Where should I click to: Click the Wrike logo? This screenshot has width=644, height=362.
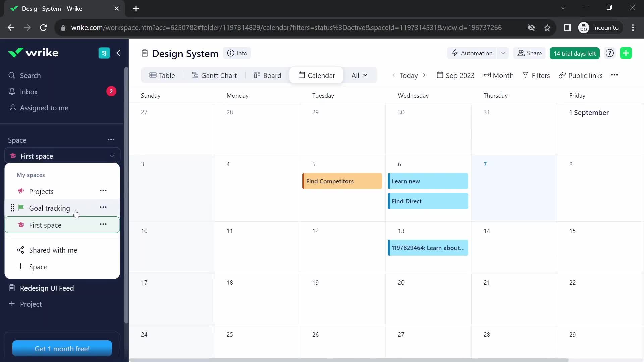33,53
